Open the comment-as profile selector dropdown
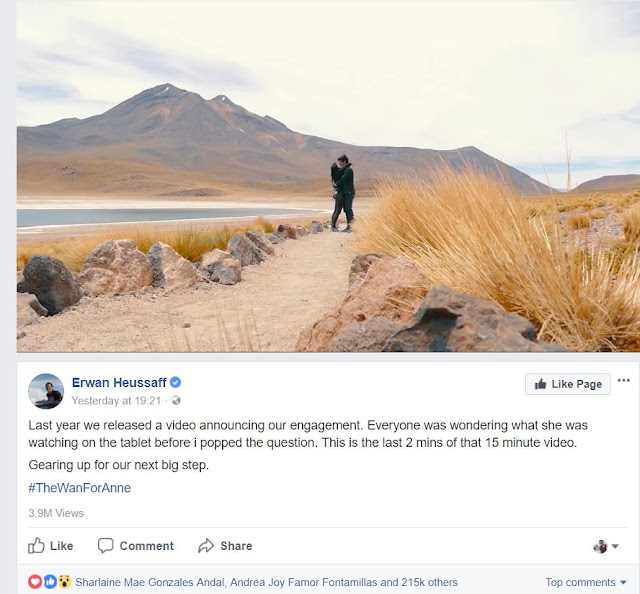 [606, 546]
